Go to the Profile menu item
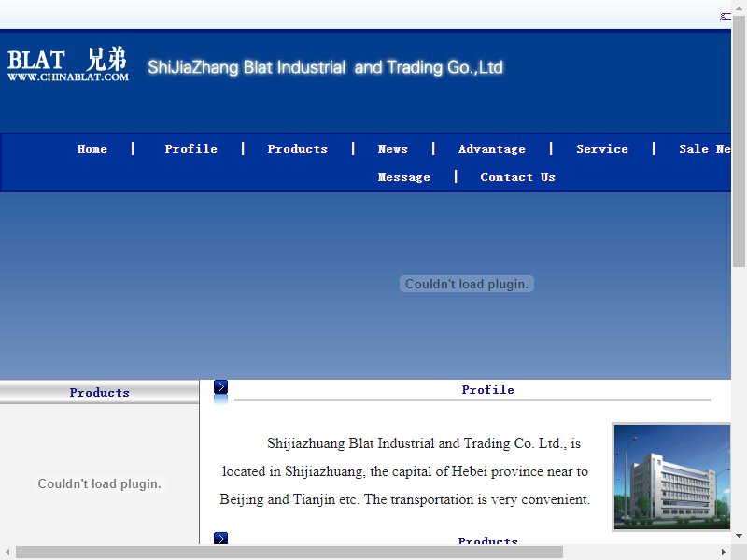 coord(190,149)
